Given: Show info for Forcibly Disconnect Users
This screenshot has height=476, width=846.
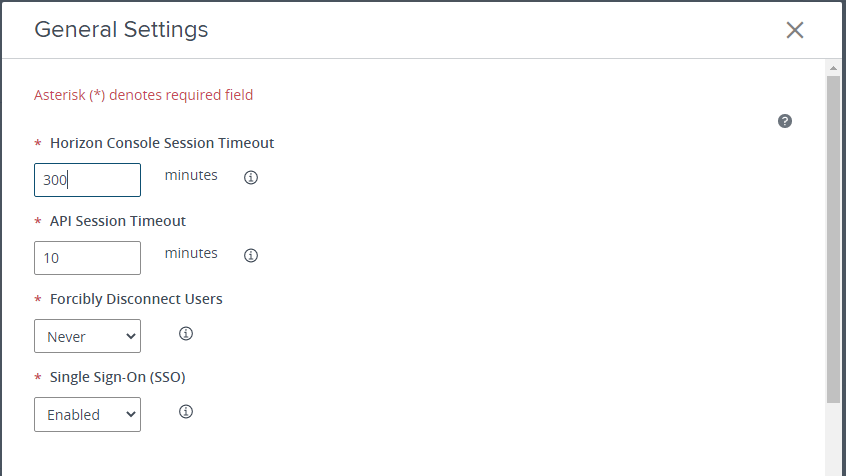Looking at the screenshot, I should point(185,333).
